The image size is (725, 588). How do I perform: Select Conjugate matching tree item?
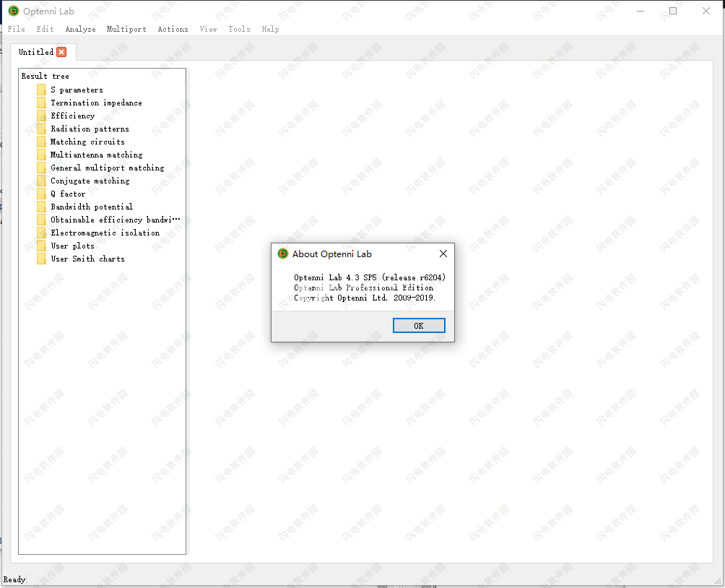click(90, 181)
